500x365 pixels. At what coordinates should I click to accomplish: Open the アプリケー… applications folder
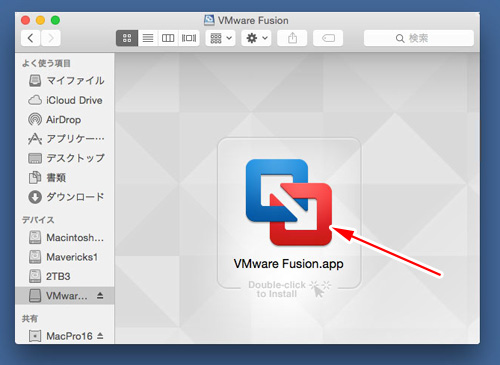65,139
